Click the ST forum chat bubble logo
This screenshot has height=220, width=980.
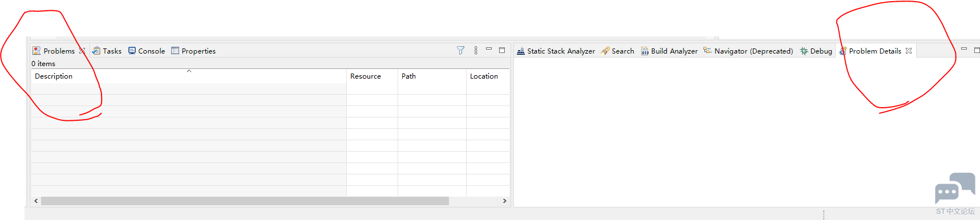pos(955,188)
